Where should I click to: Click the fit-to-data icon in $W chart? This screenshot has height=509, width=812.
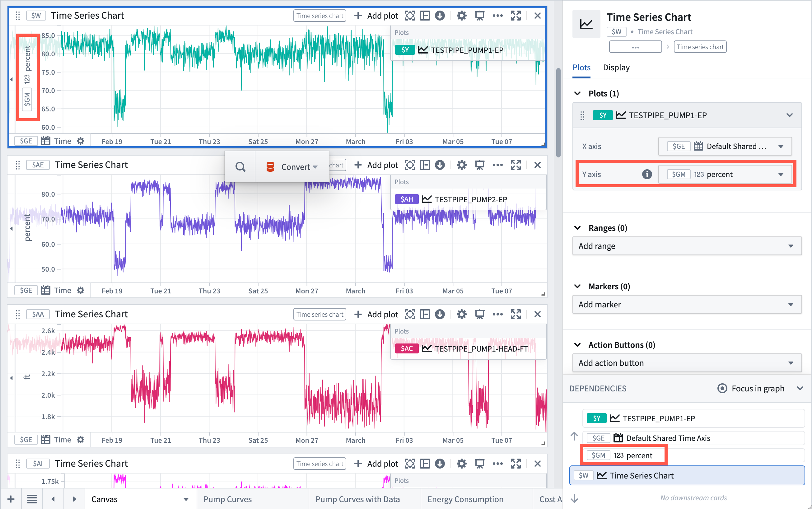410,16
